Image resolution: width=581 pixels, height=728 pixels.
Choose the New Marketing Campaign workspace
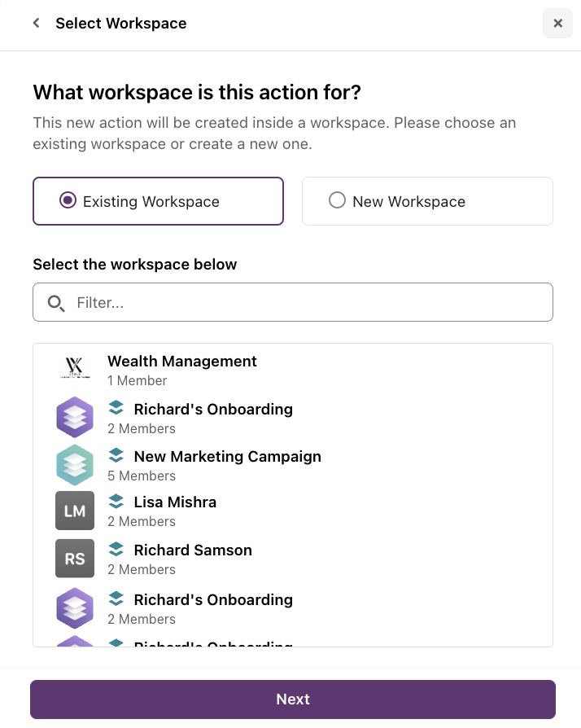point(227,456)
